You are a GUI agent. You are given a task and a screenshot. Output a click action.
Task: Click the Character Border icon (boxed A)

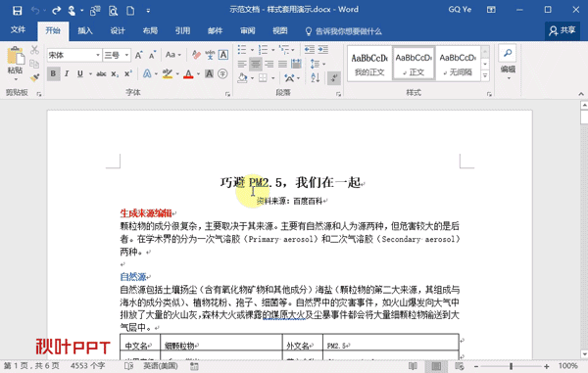tap(223, 55)
